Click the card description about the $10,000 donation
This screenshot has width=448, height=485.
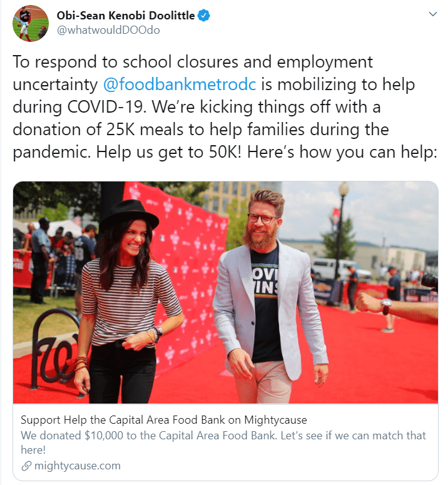click(x=223, y=442)
